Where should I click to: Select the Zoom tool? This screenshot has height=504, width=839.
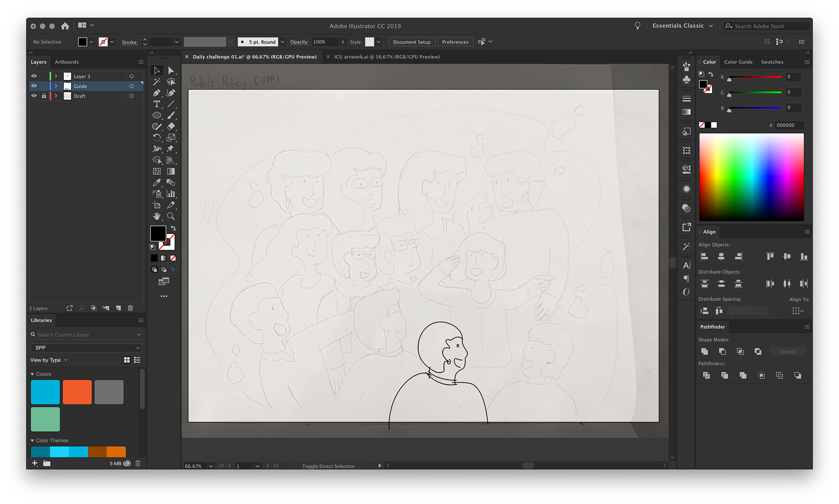171,216
